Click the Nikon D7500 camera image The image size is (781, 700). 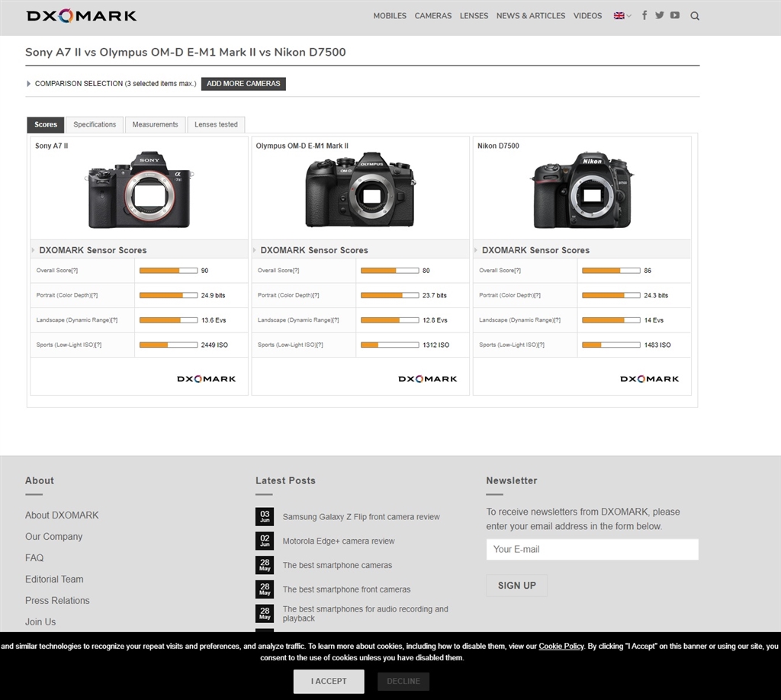tap(582, 191)
